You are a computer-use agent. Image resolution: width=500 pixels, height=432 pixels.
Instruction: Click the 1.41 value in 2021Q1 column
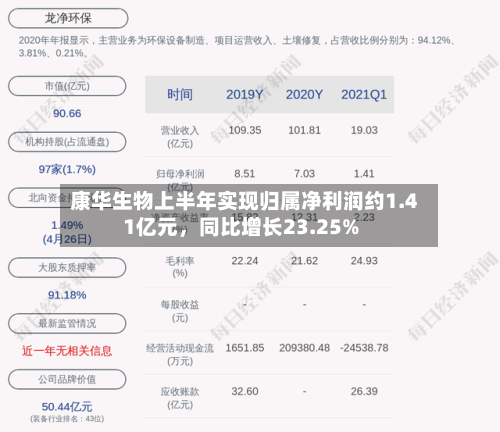tap(364, 174)
